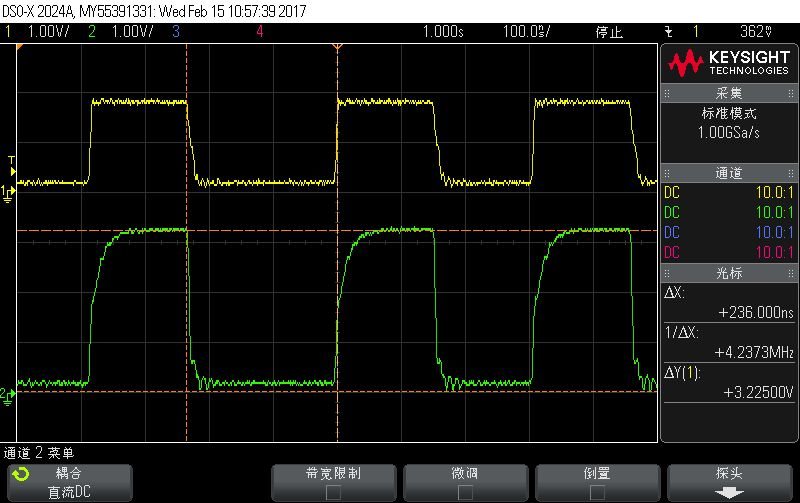Image resolution: width=800 pixels, height=503 pixels.
Task: Click the 通道 2 菜单 menu title
Action: 39,453
